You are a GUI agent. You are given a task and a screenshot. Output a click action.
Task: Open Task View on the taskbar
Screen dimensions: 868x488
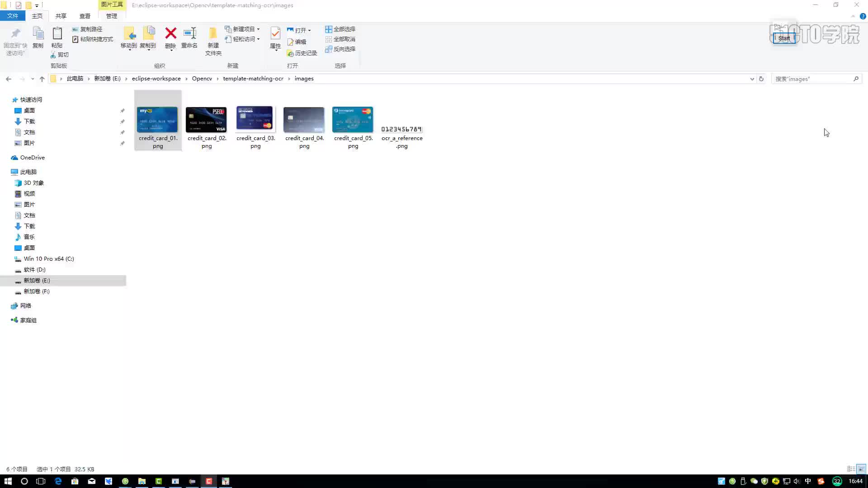coord(41,481)
